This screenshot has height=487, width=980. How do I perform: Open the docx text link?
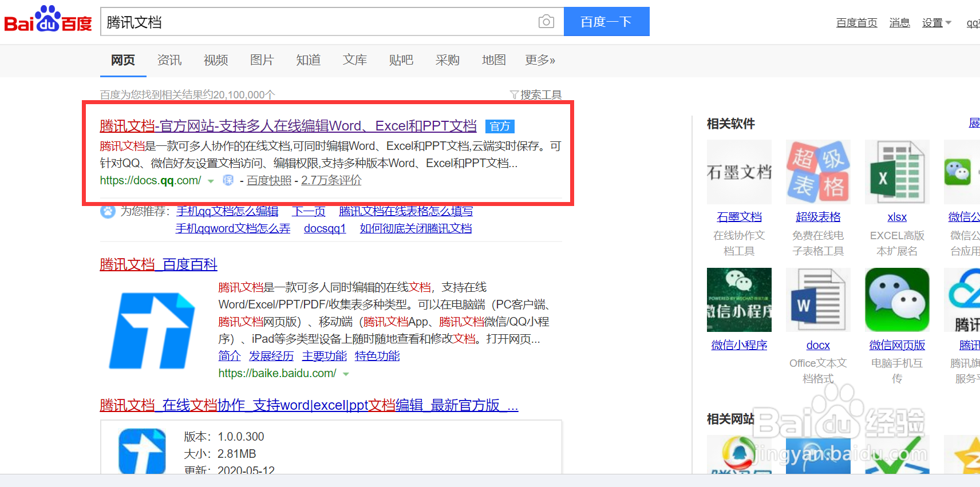818,345
